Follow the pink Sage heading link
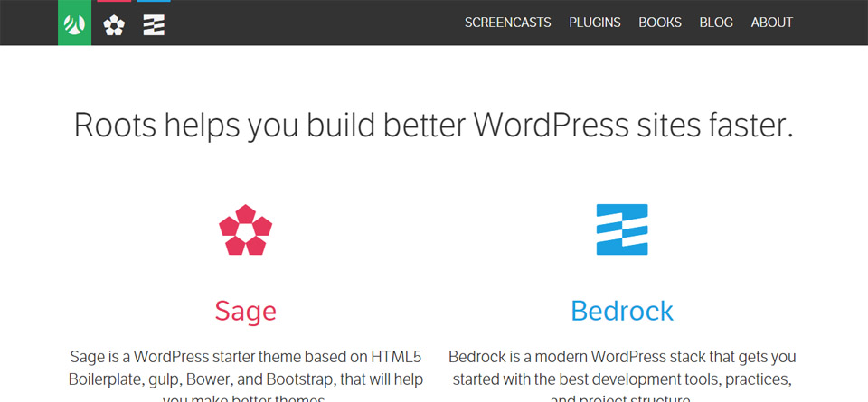Viewport: 868px width, 402px height. (245, 312)
